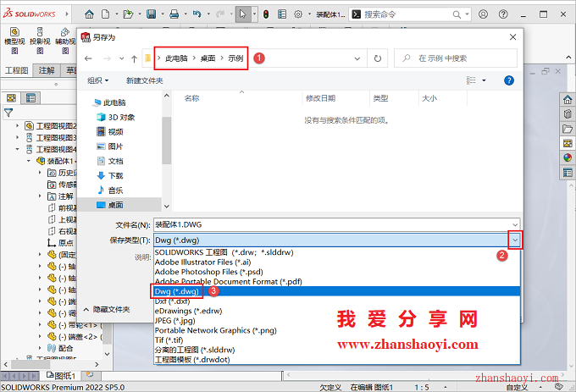576x392 pixels.
Task: Open the save type dropdown arrow
Action: coord(515,240)
